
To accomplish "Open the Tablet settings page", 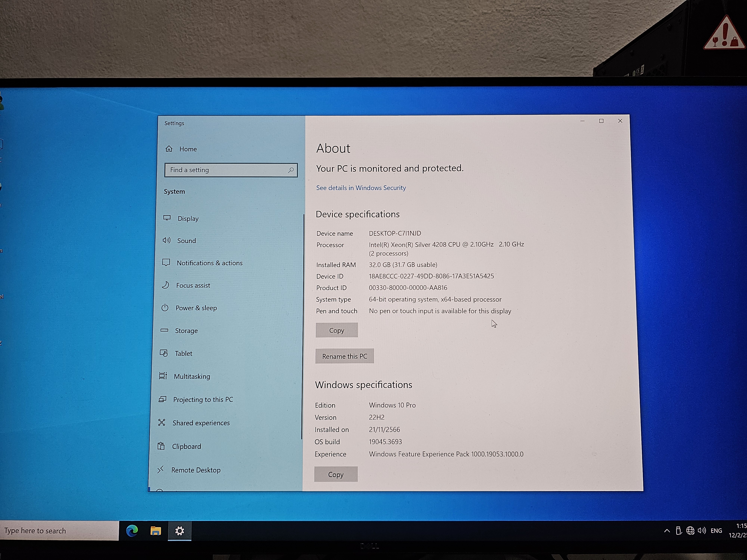I will 183,353.
